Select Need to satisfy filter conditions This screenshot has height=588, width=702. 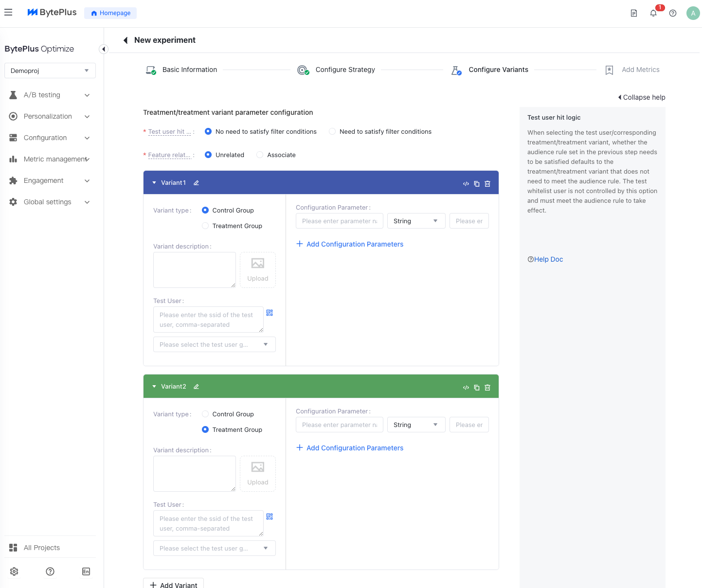click(332, 131)
